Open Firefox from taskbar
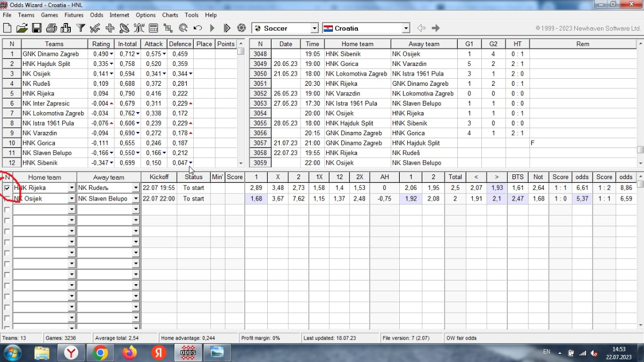This screenshot has width=644, height=362. point(129,352)
